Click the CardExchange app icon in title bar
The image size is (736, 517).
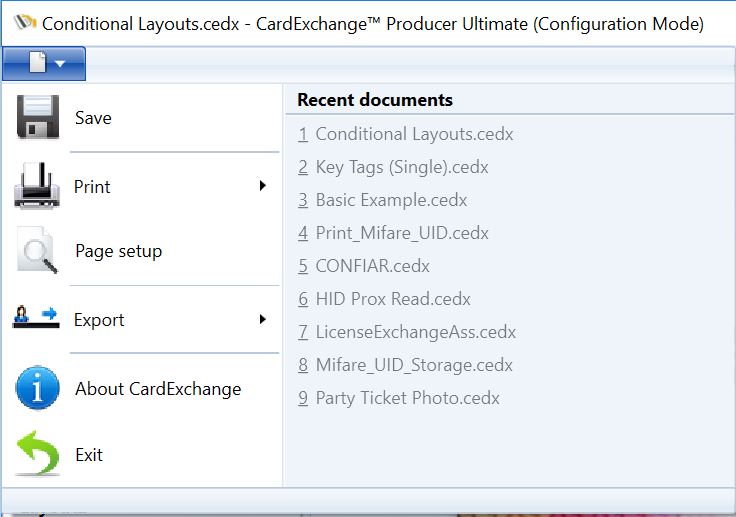point(25,22)
